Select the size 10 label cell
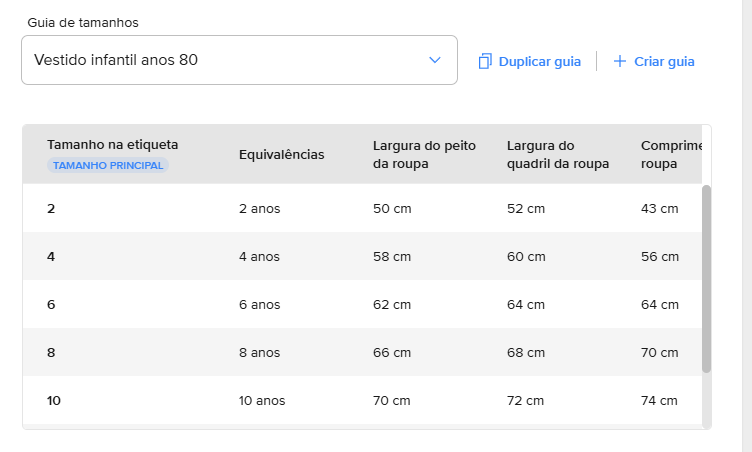This screenshot has width=752, height=452. pyautogui.click(x=54, y=400)
